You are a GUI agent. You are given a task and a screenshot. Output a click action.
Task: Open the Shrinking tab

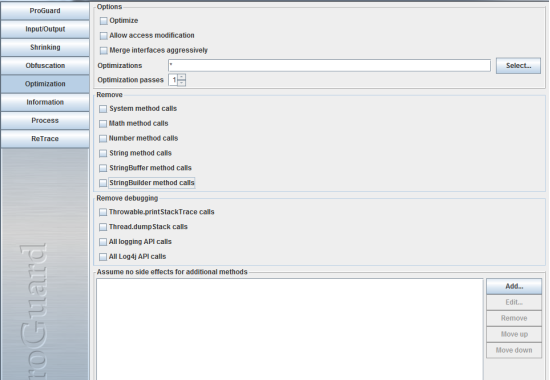pyautogui.click(x=45, y=47)
